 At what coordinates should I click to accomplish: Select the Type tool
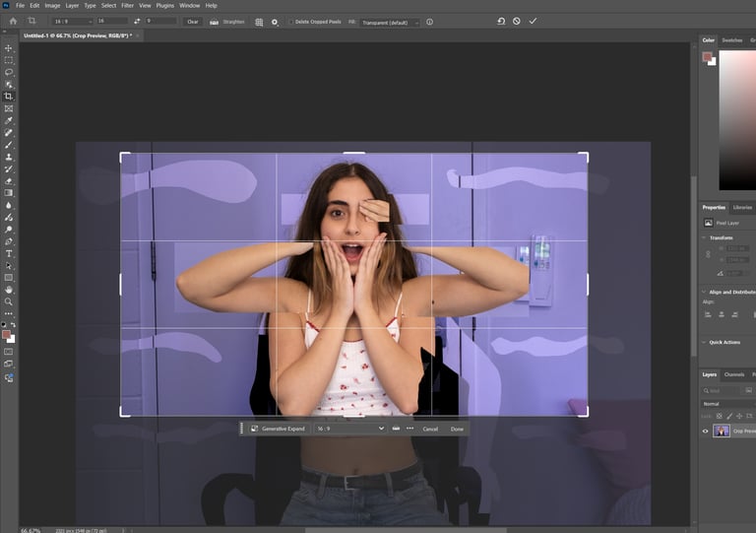coord(9,254)
